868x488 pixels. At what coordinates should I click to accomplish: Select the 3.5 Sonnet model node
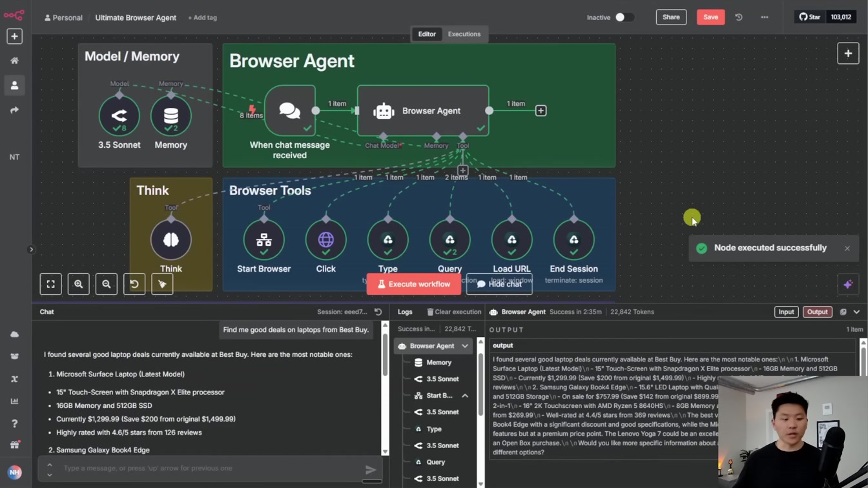(x=119, y=116)
